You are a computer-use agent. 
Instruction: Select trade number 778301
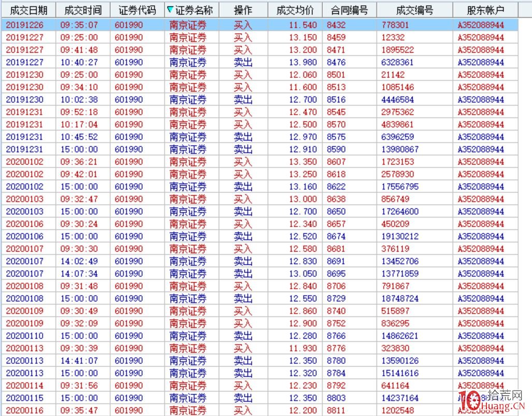395,25
